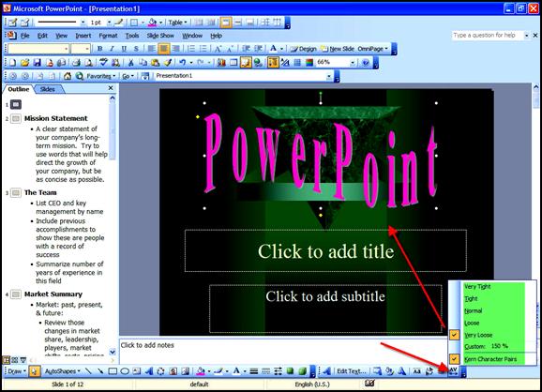The image size is (542, 392).
Task: Insert WordArt from Drawing toolbar
Action: point(149,371)
